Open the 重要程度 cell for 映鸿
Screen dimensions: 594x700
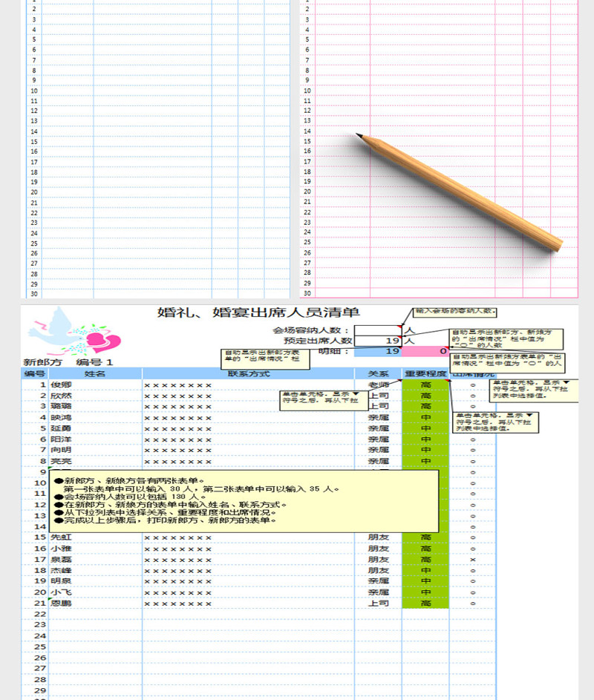(425, 417)
